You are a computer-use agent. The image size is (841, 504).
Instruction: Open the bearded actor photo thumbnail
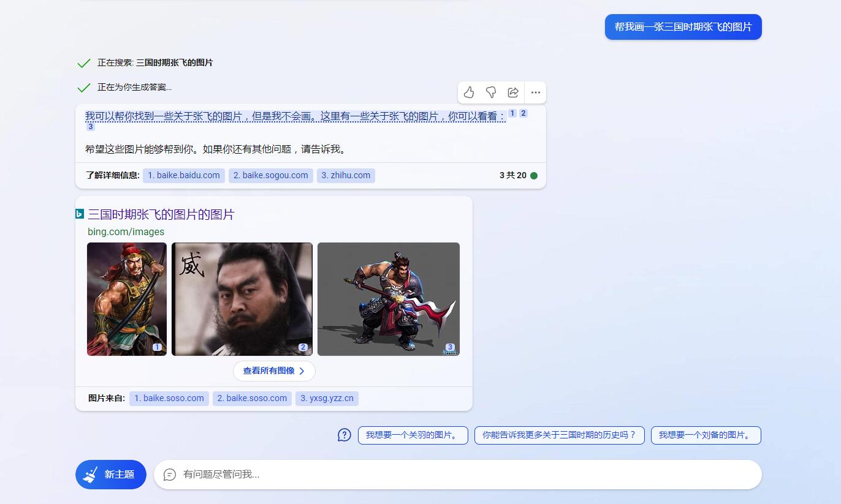coord(242,299)
